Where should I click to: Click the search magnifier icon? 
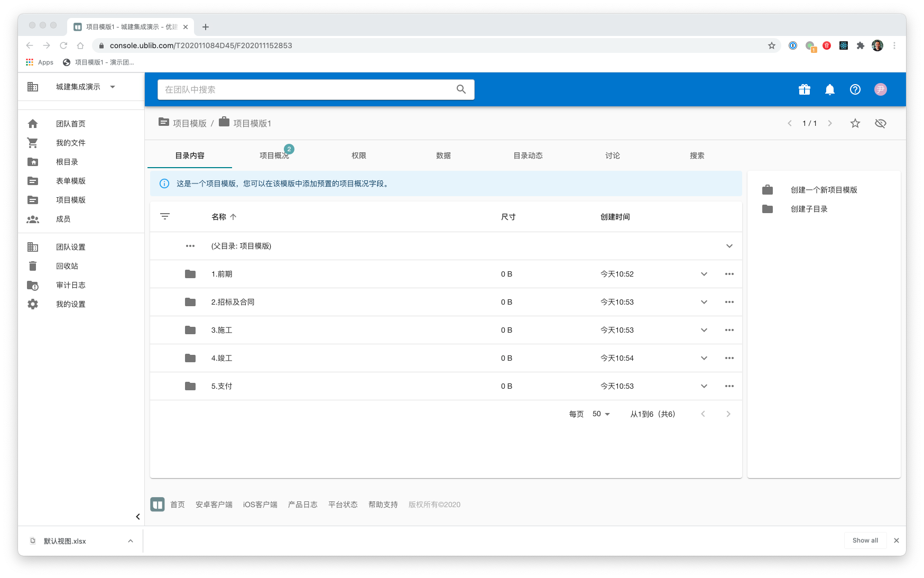coord(461,89)
